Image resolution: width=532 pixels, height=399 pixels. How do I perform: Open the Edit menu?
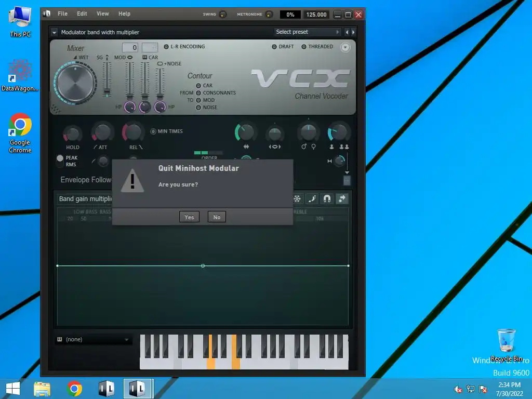tap(82, 14)
